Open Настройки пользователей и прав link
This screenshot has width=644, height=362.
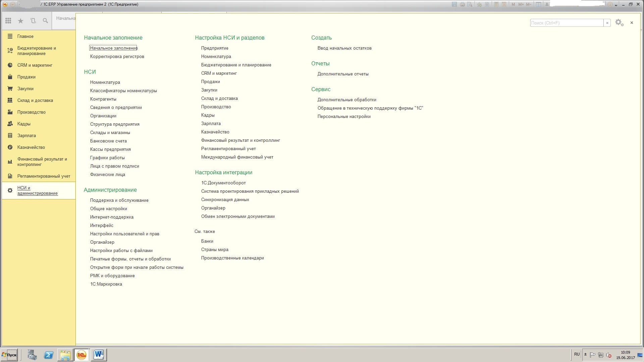point(124,234)
